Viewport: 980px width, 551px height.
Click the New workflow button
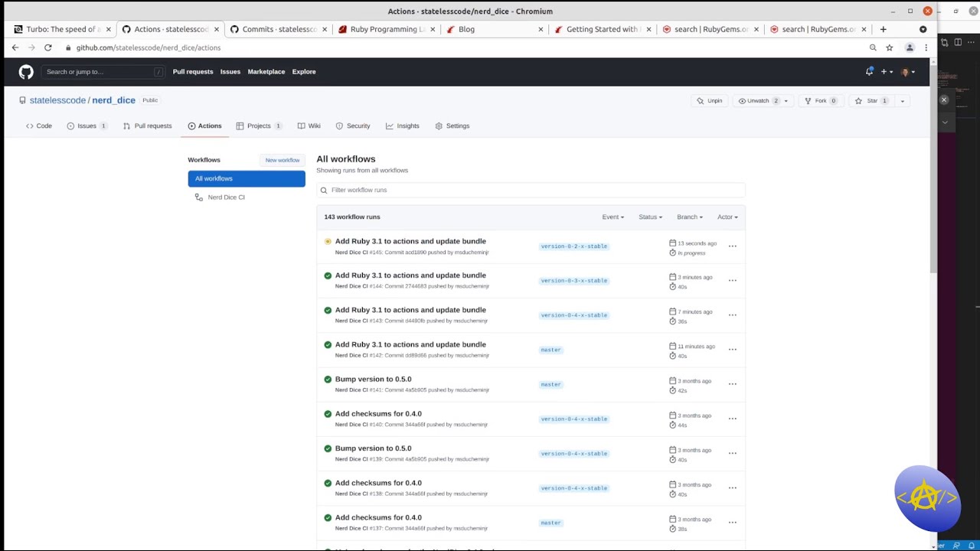pos(283,160)
